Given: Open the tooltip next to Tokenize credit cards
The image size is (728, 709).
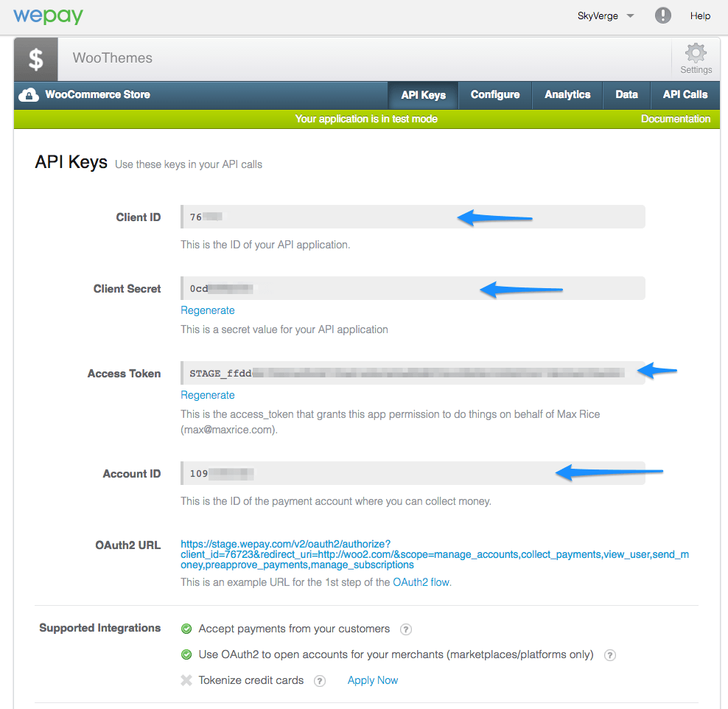Looking at the screenshot, I should 320,680.
